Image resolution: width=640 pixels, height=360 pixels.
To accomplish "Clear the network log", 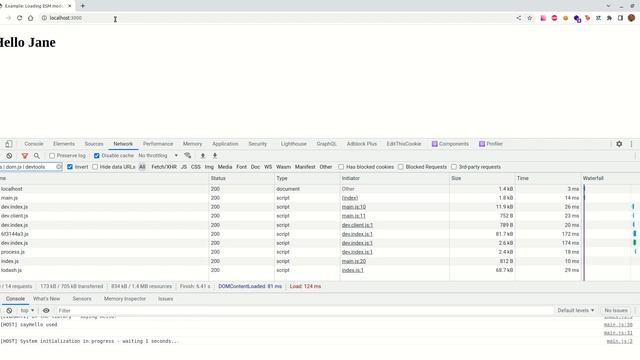I will pyautogui.click(x=9, y=156).
